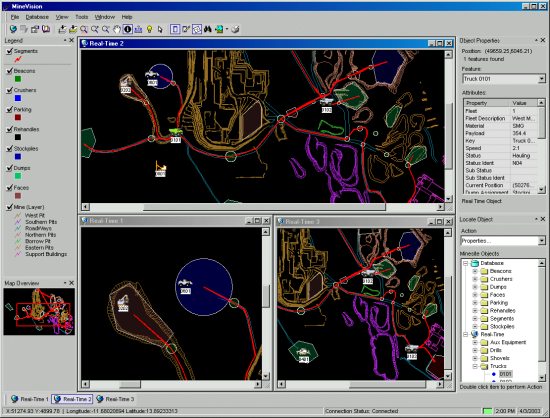Select the arrow pointer tool

coord(160,29)
